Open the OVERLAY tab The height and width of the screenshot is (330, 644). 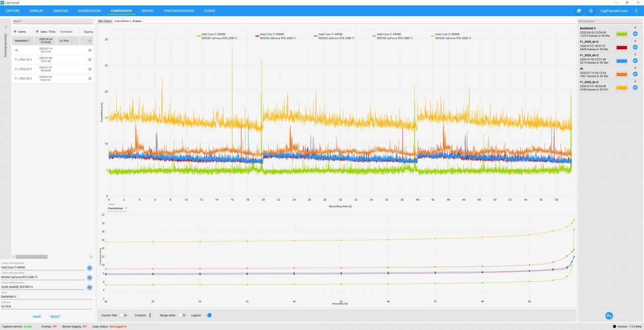click(x=36, y=11)
